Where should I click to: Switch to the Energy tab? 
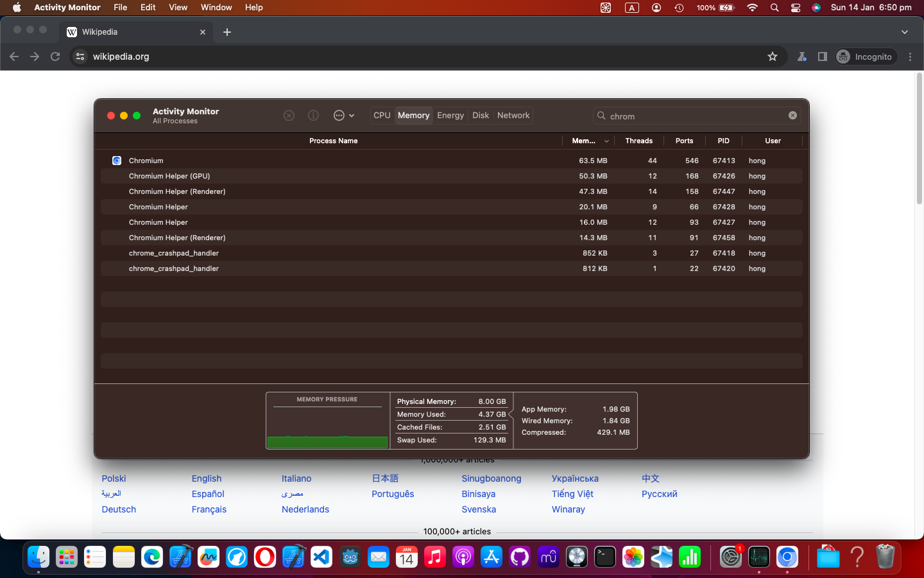pos(450,116)
